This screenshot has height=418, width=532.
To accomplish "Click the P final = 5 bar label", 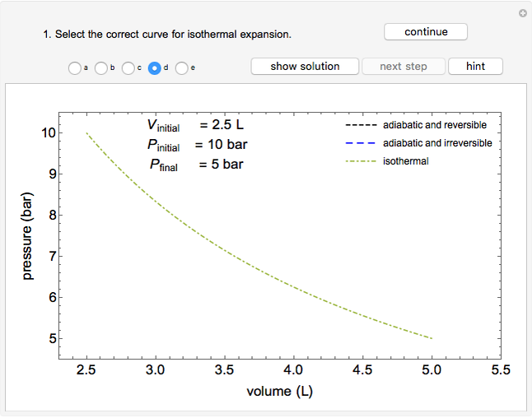I will [196, 164].
